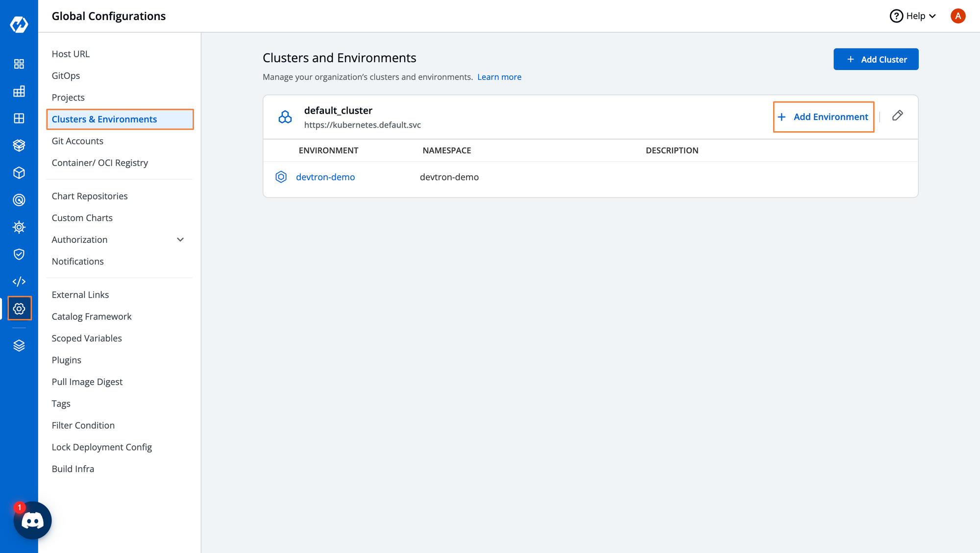
Task: Select Clusters & Environments menu item
Action: pyautogui.click(x=120, y=119)
